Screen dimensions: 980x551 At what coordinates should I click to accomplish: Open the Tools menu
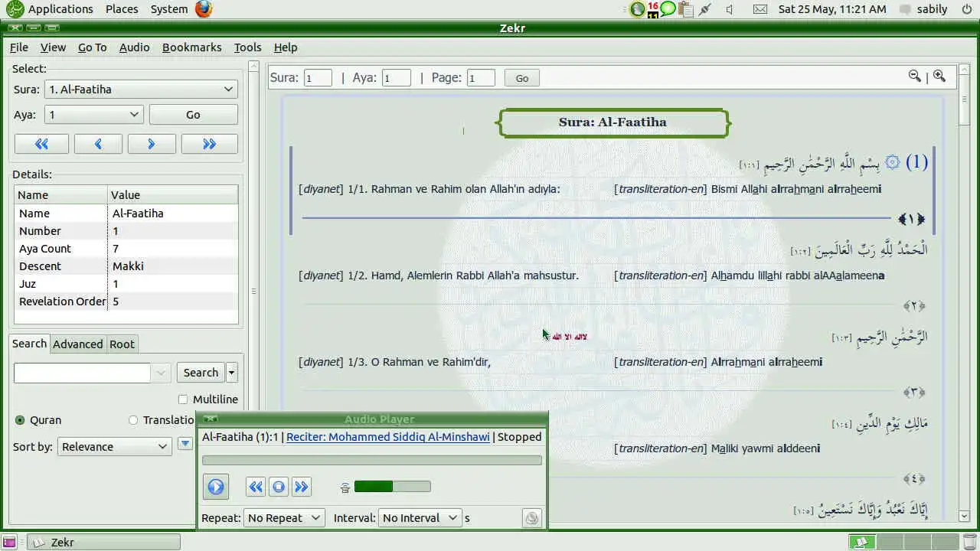tap(247, 47)
